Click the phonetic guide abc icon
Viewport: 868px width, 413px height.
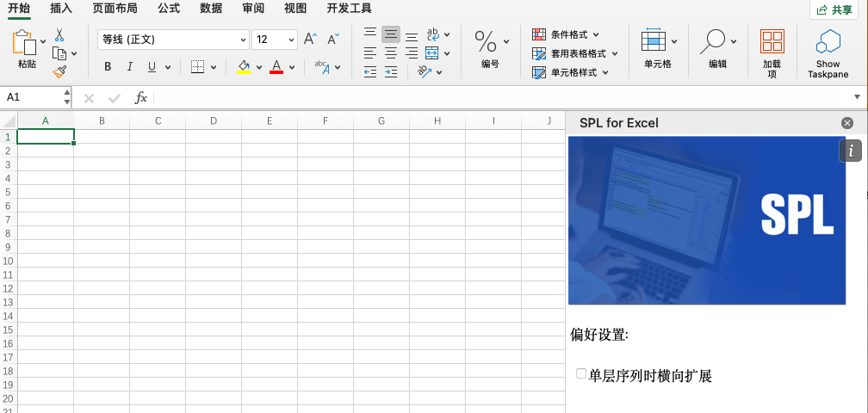point(322,67)
